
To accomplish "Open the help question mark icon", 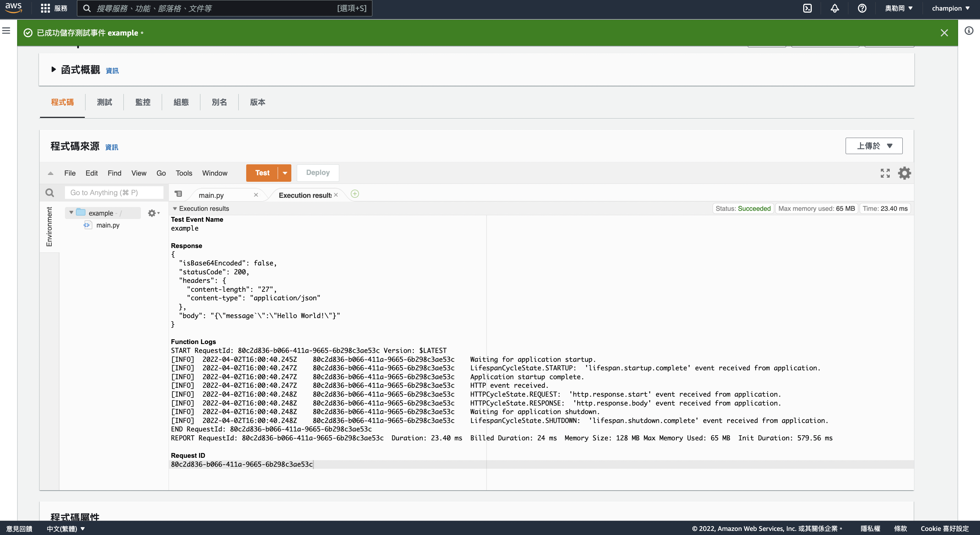I will point(862,8).
